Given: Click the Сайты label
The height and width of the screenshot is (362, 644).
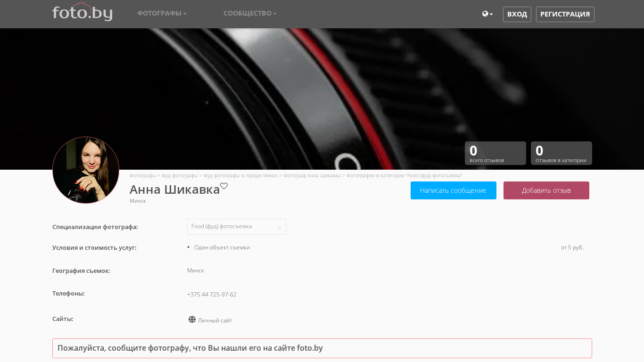Looking at the screenshot, I should pos(63,319).
